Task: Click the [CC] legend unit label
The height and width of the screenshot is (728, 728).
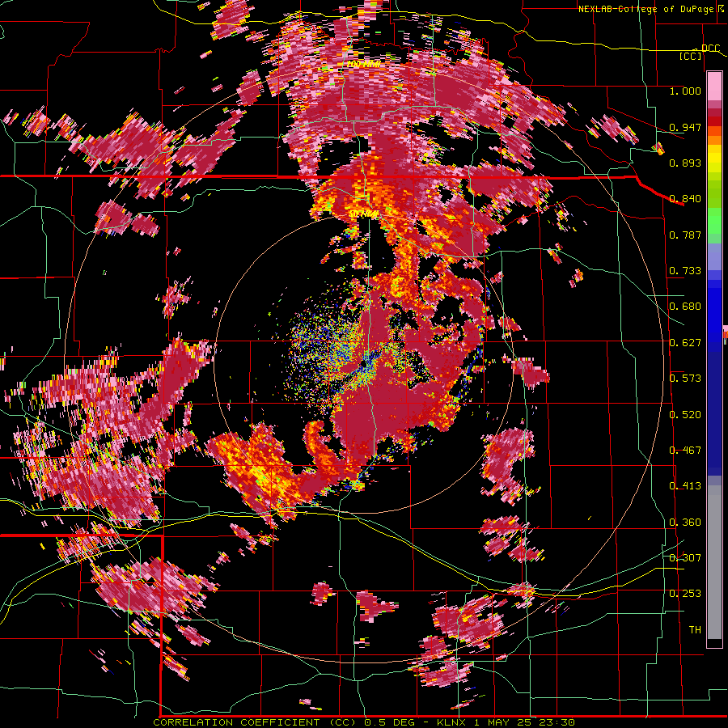Action: [x=691, y=56]
